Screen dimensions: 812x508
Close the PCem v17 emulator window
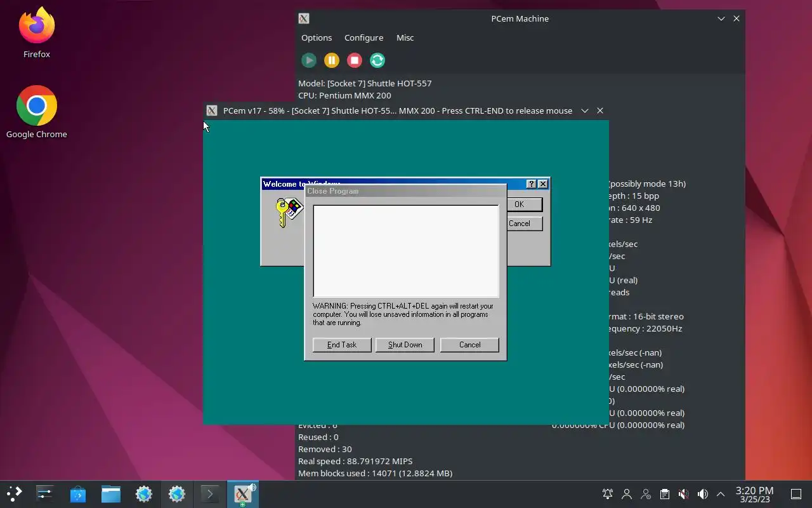point(600,110)
